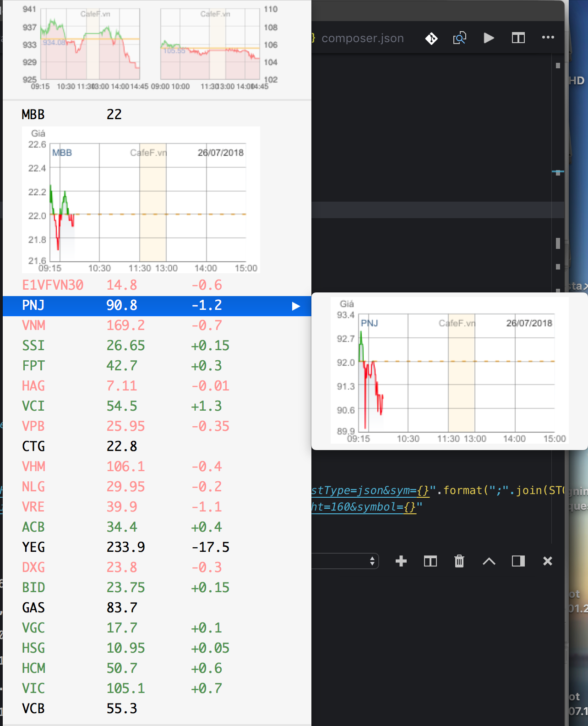Open the NLG stock entry
This screenshot has width=588, height=726.
pos(157,487)
